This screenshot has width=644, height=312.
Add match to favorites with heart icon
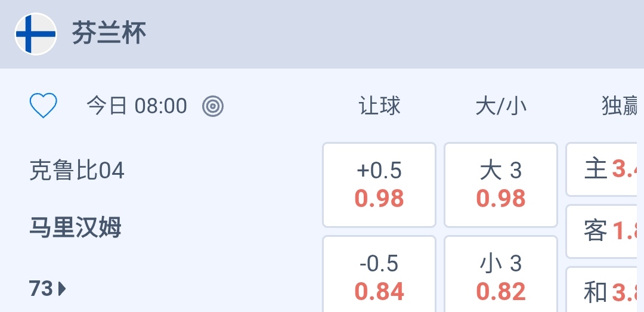[44, 106]
